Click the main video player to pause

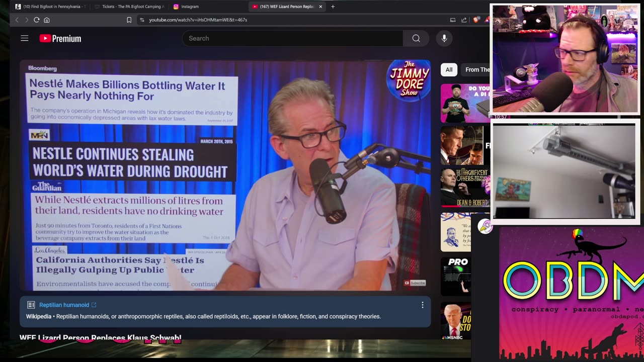click(x=225, y=175)
